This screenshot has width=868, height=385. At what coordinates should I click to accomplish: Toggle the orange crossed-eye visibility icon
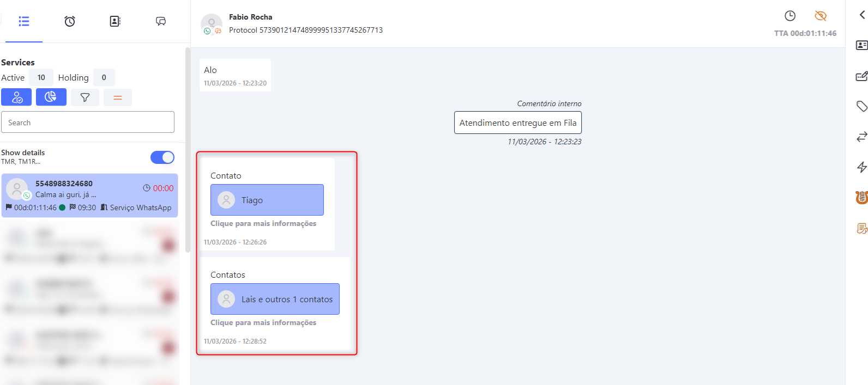(821, 16)
